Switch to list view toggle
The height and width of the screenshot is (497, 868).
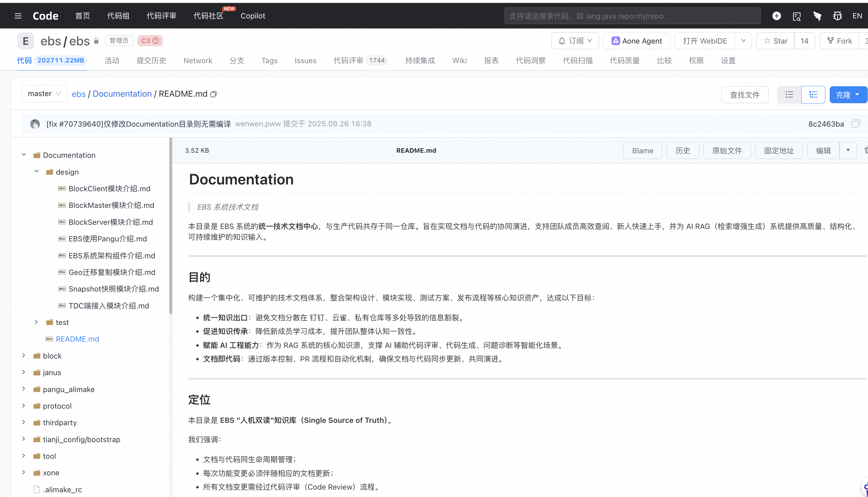(x=789, y=95)
